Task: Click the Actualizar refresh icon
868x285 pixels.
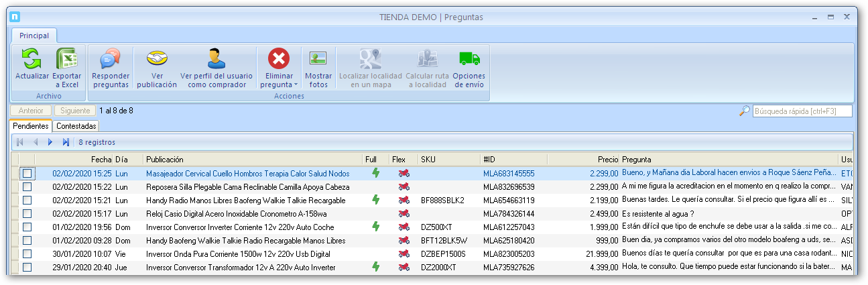Action: (x=32, y=60)
